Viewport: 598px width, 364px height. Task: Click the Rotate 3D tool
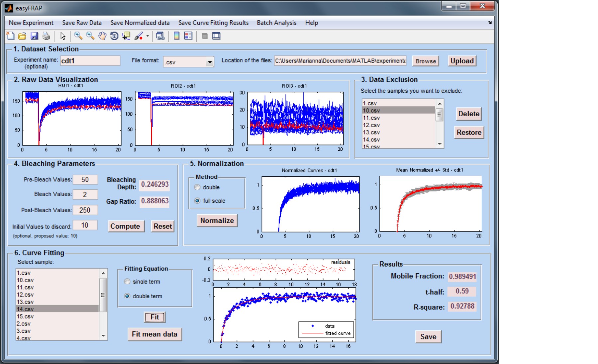114,36
